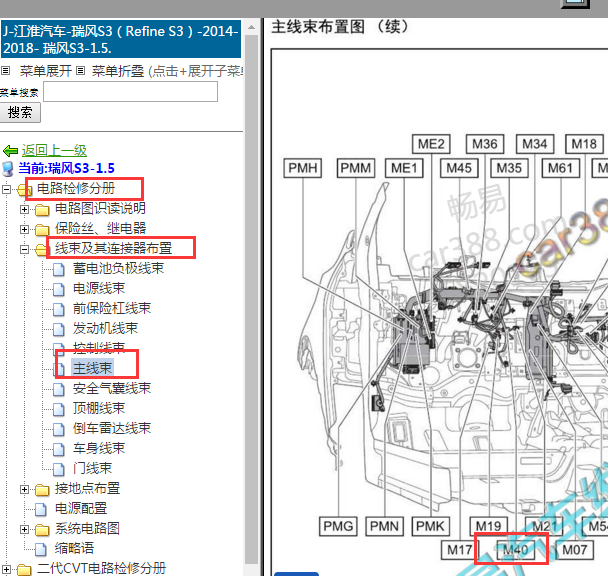Expand the 保险丝、继电器 folder
Image resolution: width=608 pixels, height=576 pixels.
coord(24,229)
